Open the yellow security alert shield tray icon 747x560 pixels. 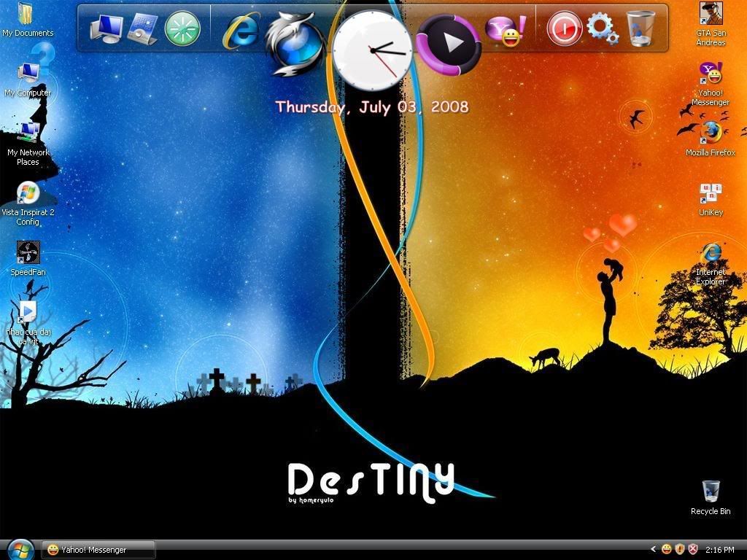[680, 550]
